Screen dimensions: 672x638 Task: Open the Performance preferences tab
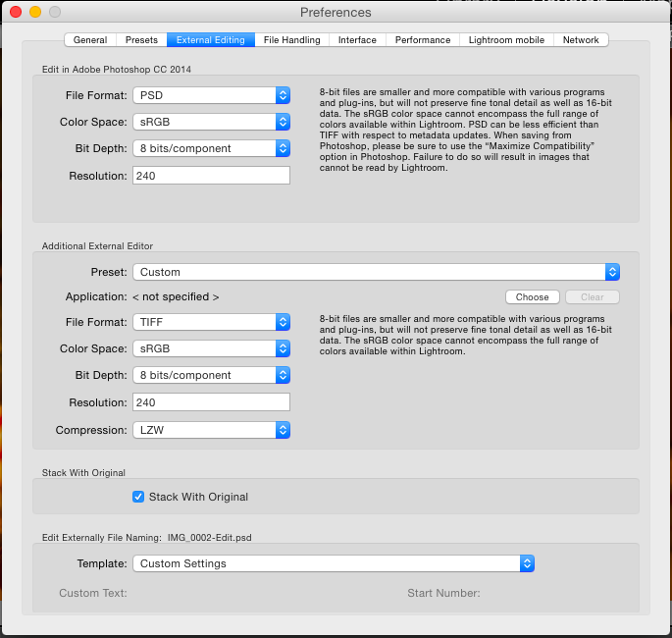click(x=423, y=40)
